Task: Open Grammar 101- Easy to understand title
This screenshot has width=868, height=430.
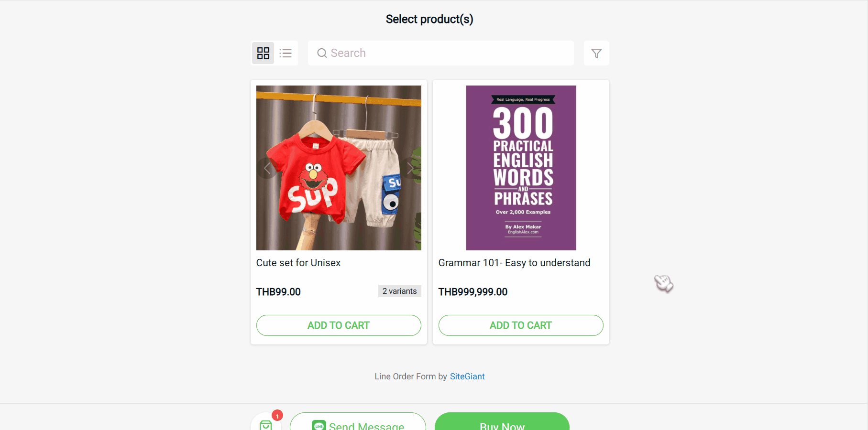Action: point(514,263)
